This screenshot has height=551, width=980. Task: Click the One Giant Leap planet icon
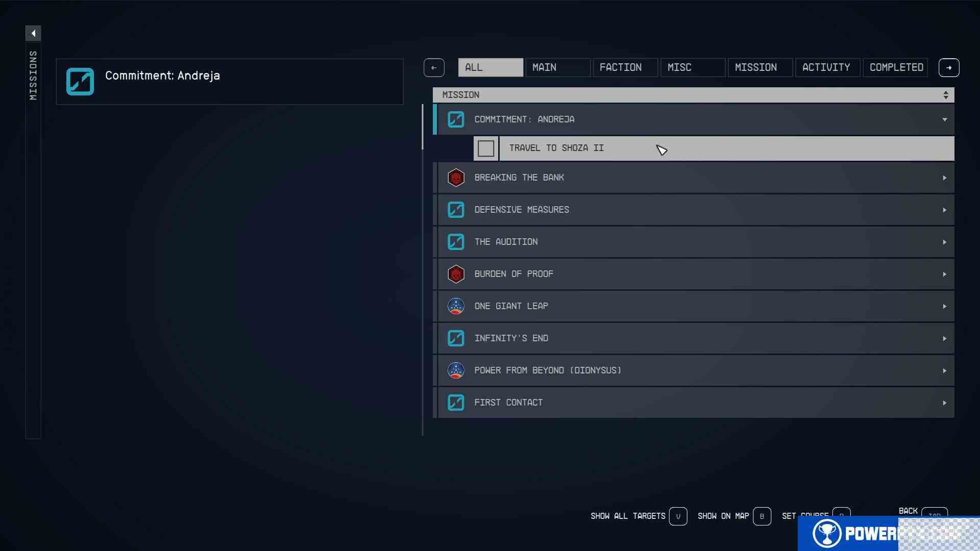click(456, 306)
